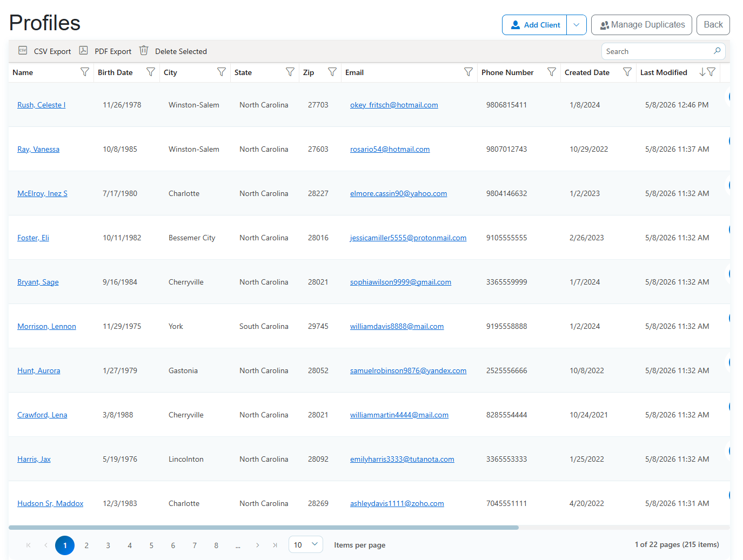
Task: Click the Manage Duplicates button
Action: pos(641,25)
